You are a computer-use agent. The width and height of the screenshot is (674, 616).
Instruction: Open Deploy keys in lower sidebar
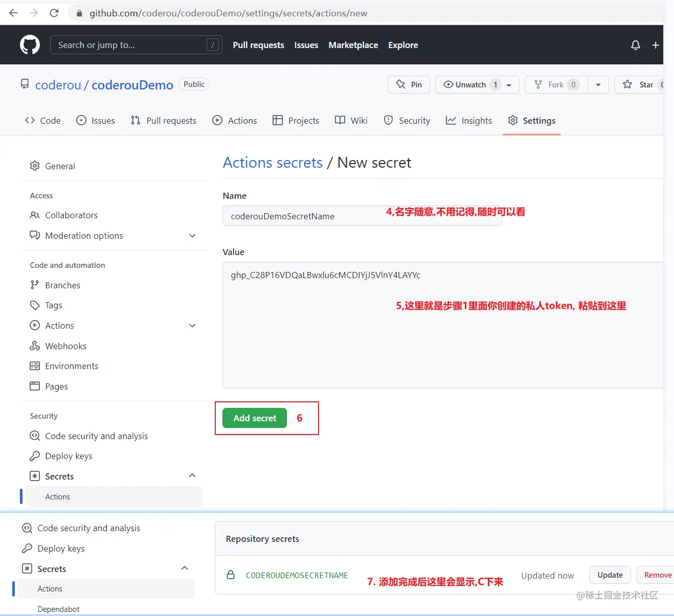pos(61,549)
